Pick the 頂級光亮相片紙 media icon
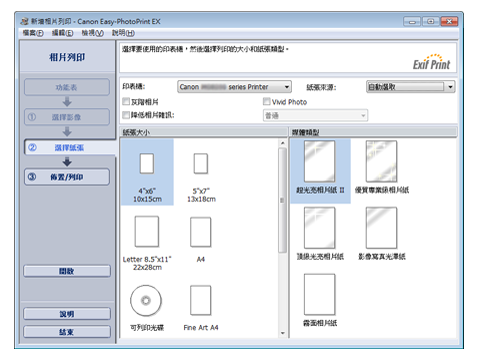 tap(319, 228)
